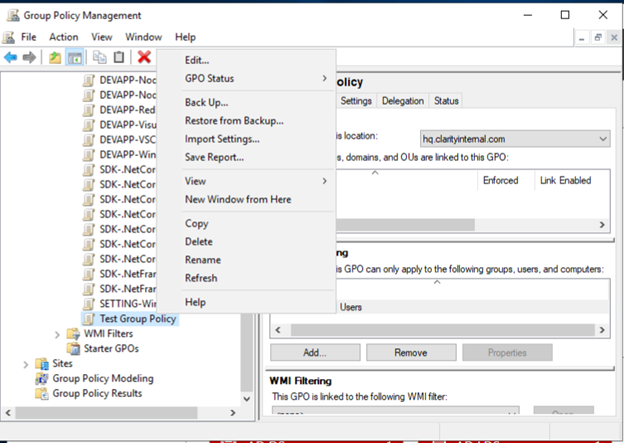Toggle the Show/Hide console tree icon
The image size is (624, 443).
pos(74,58)
